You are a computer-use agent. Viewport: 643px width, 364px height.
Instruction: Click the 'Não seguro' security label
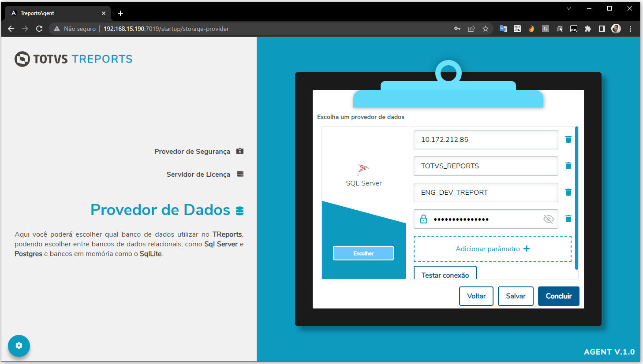tap(80, 29)
